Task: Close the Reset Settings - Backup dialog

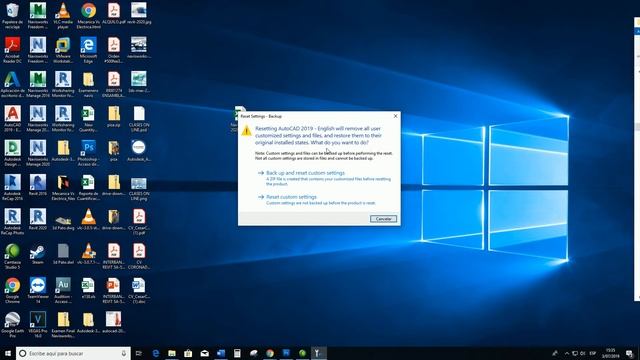Action: [x=395, y=116]
